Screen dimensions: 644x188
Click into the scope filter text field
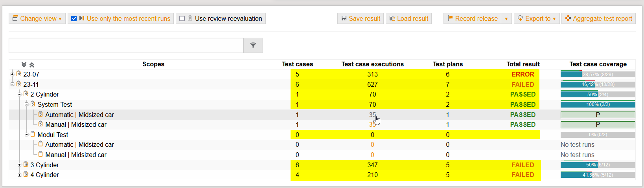[x=126, y=46]
